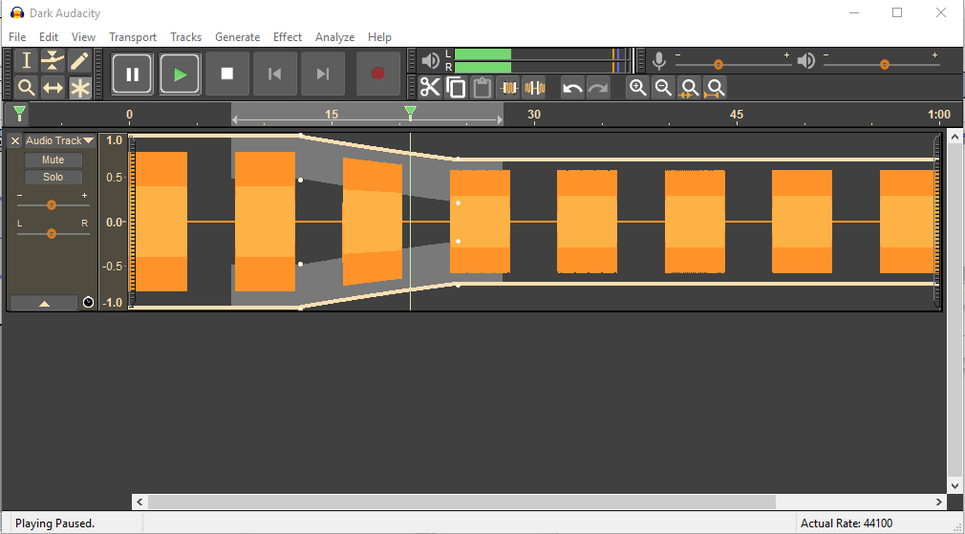Select the Draw pencil tool
Image resolution: width=965 pixels, height=534 pixels.
click(x=80, y=61)
